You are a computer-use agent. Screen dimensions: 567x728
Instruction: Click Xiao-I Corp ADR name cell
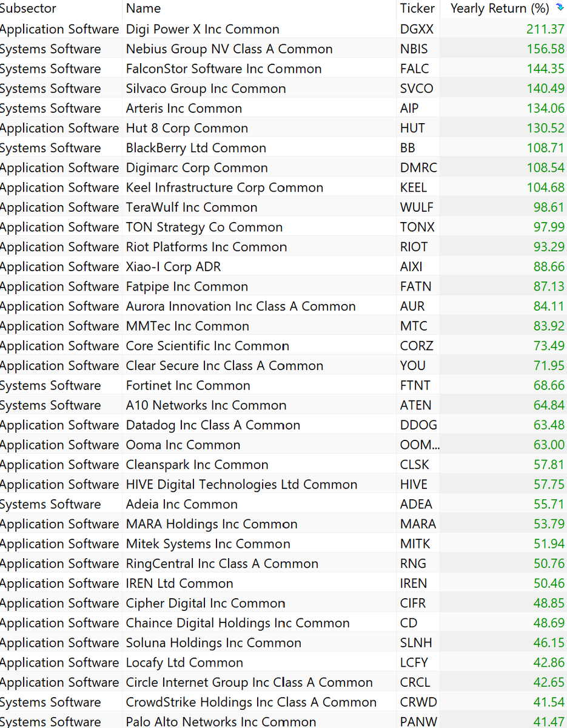[x=173, y=267]
